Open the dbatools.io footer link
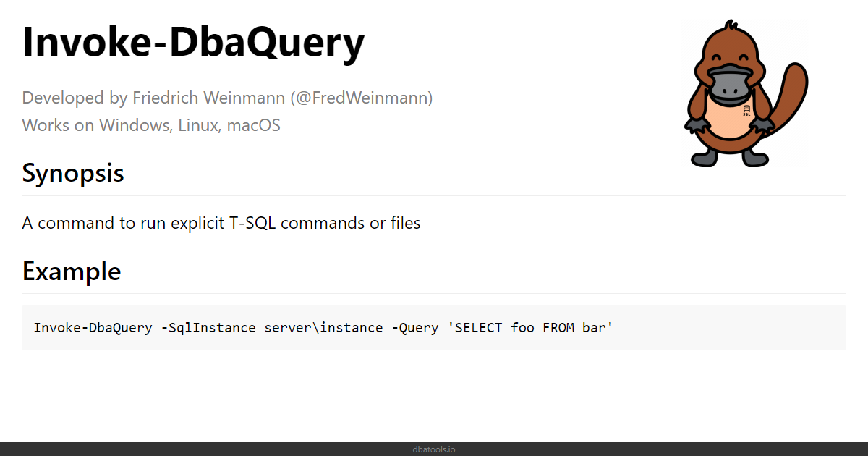The image size is (868, 456). (x=434, y=449)
